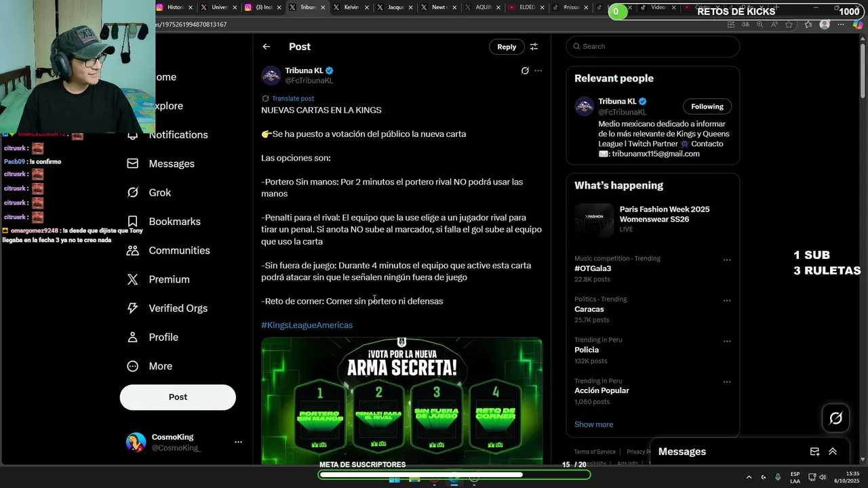Open more options for Policia trend
Screen dimensions: 868x488
(727, 341)
